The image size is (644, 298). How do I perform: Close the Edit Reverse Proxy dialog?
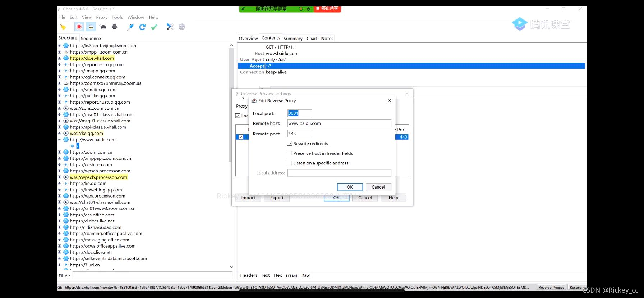pyautogui.click(x=389, y=101)
